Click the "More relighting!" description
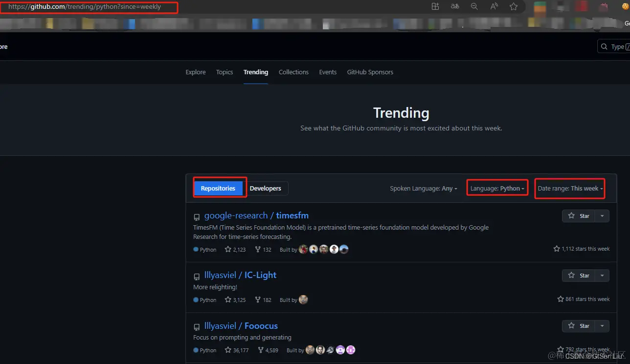 point(215,287)
